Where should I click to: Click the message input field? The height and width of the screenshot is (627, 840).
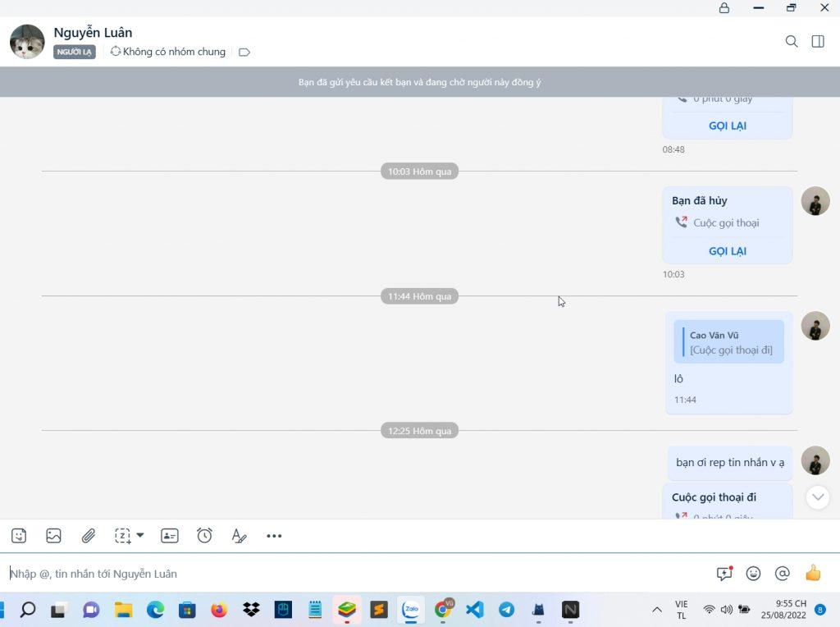tap(353, 574)
